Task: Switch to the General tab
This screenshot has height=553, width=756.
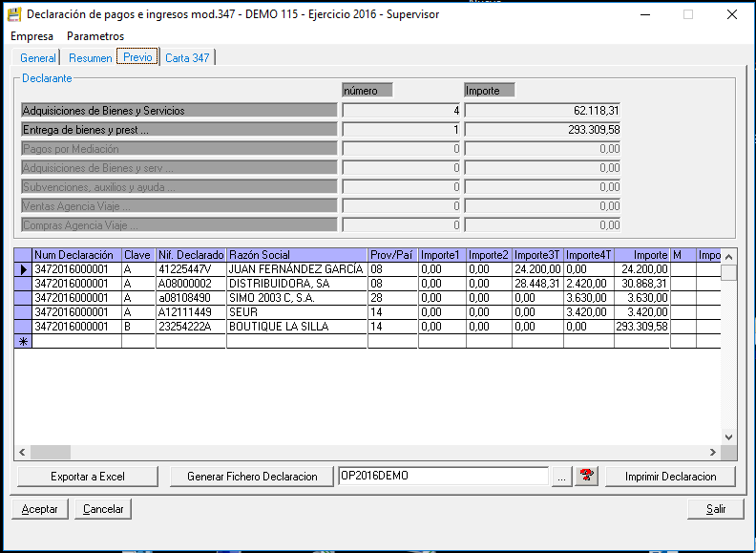Action: tap(37, 58)
